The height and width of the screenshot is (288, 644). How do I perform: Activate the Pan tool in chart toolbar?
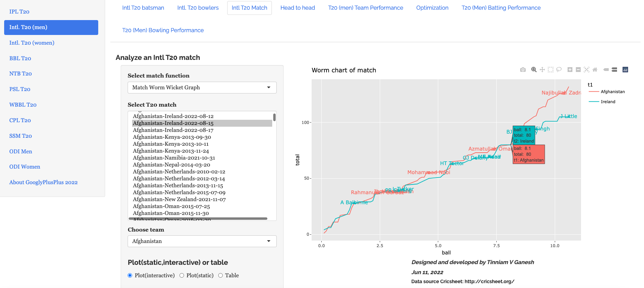tap(542, 70)
